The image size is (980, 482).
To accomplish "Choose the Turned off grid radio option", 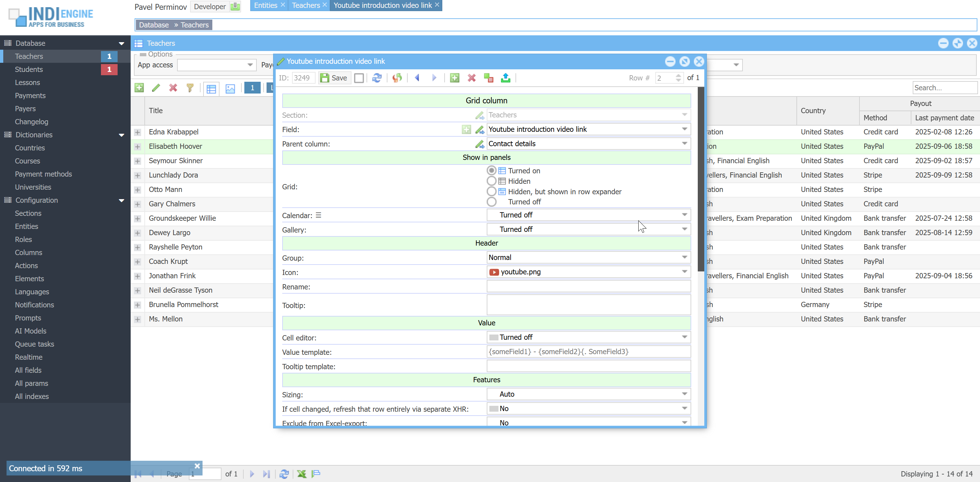I will (492, 202).
